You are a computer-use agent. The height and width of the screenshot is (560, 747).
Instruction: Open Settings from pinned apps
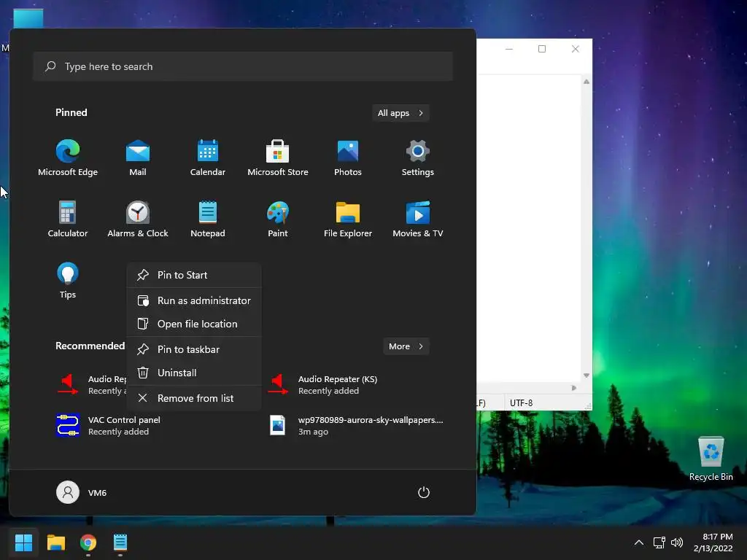[418, 158]
